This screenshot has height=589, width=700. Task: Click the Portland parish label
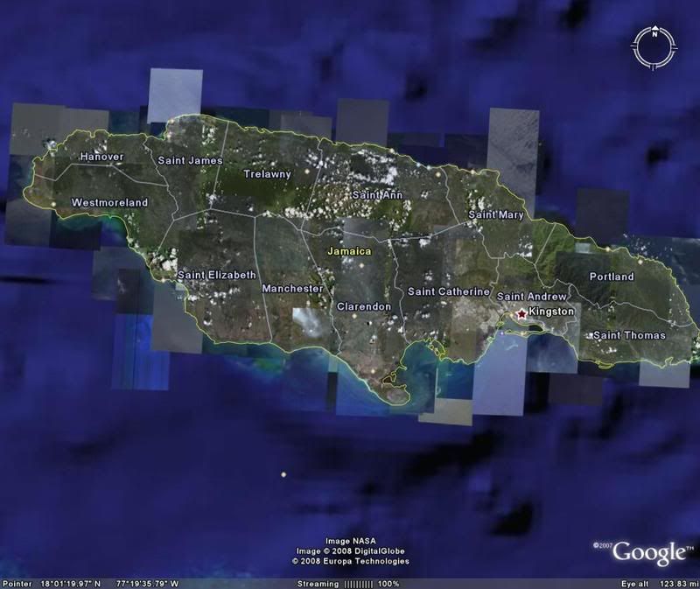(x=612, y=277)
